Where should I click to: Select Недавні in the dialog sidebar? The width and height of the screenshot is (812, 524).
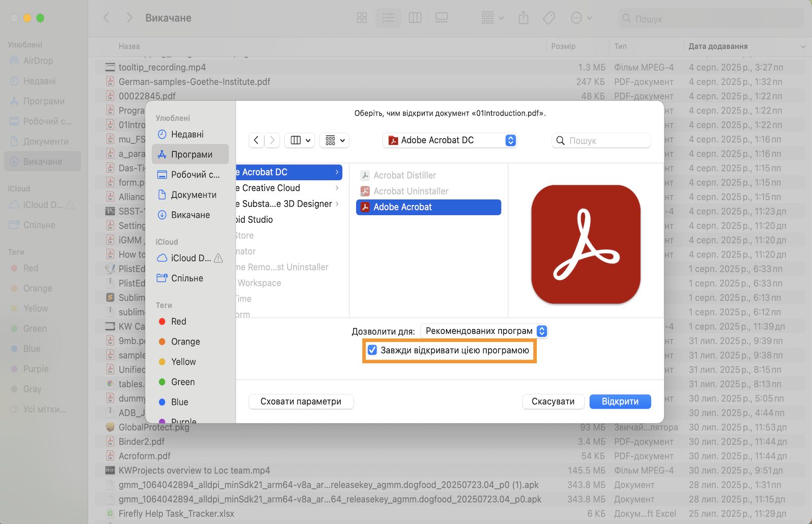pos(190,134)
